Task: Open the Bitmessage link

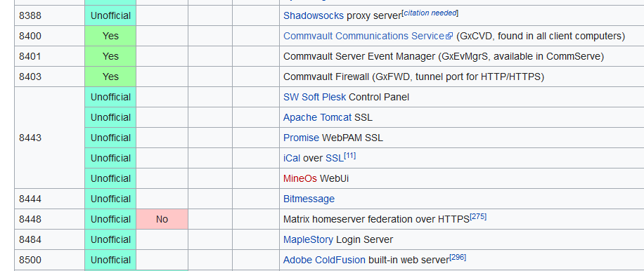Action: [x=309, y=199]
